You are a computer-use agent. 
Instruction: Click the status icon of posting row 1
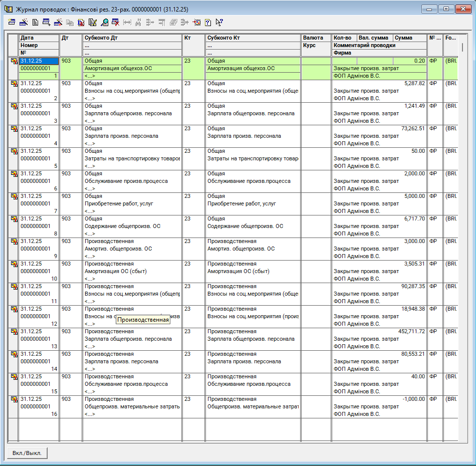(14, 61)
